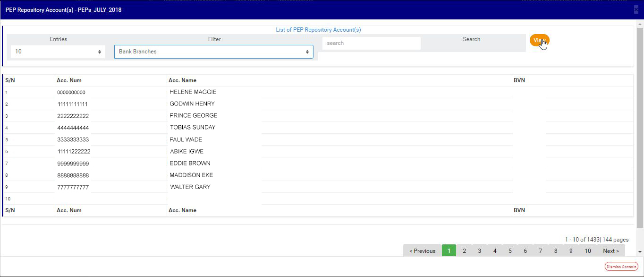Click the Dismiss Console button
This screenshot has width=644, height=277.
tap(621, 267)
